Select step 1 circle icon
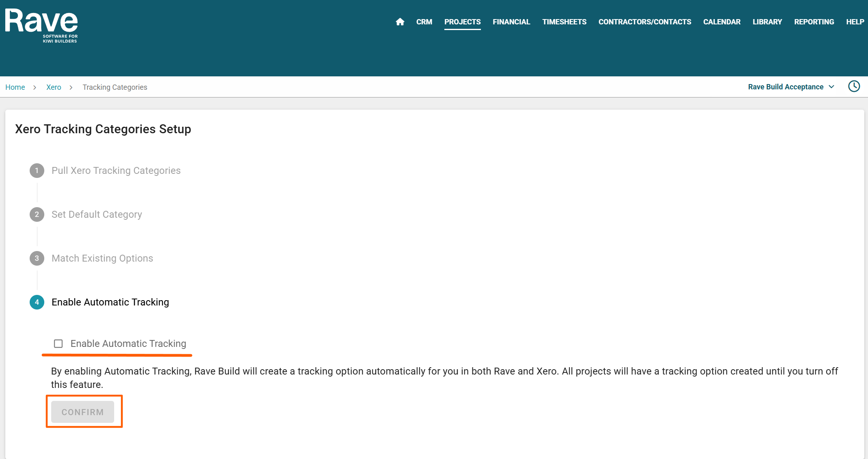This screenshot has height=459, width=868. [x=37, y=171]
